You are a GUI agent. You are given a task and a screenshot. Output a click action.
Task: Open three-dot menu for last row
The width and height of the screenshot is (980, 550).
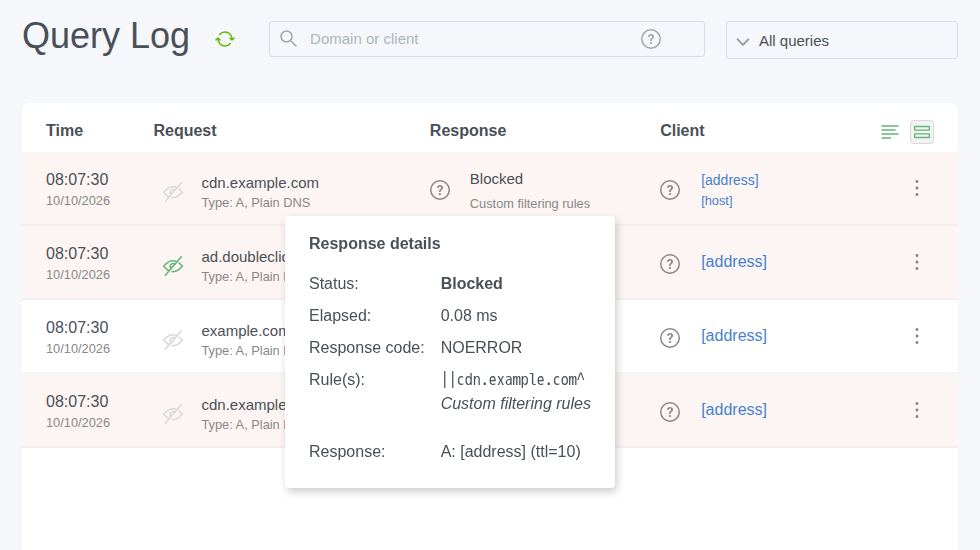pyautogui.click(x=917, y=410)
